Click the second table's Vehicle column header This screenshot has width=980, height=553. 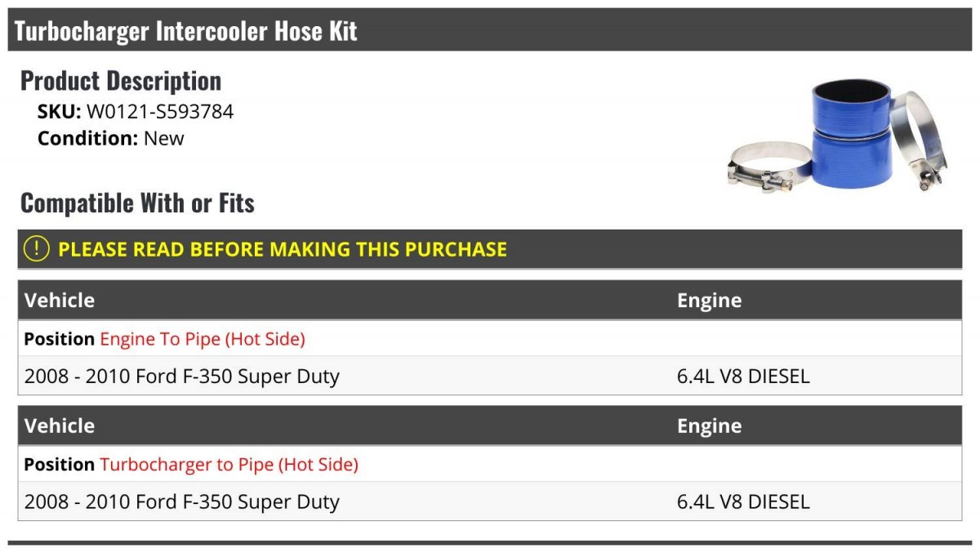click(x=60, y=426)
